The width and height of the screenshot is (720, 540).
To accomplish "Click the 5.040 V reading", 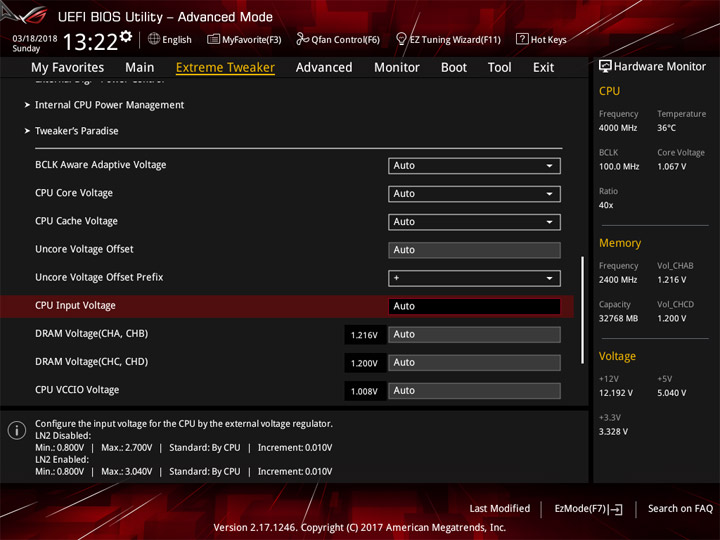I will (x=671, y=393).
